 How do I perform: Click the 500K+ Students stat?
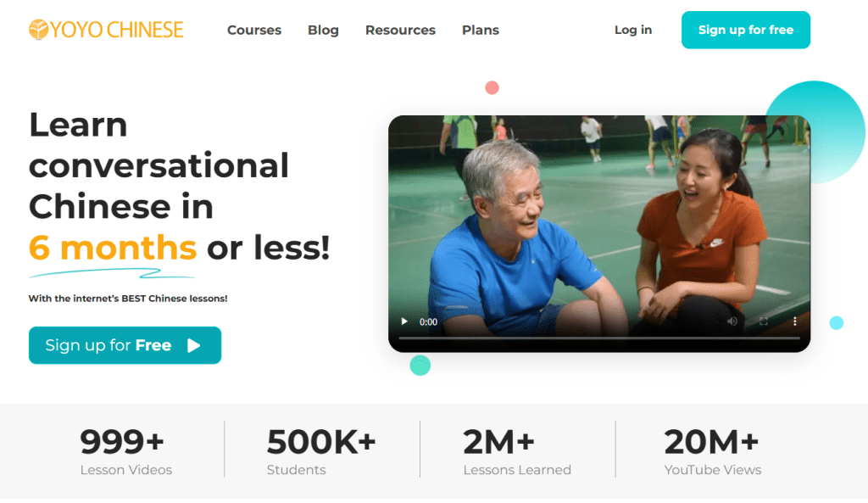pyautogui.click(x=321, y=451)
